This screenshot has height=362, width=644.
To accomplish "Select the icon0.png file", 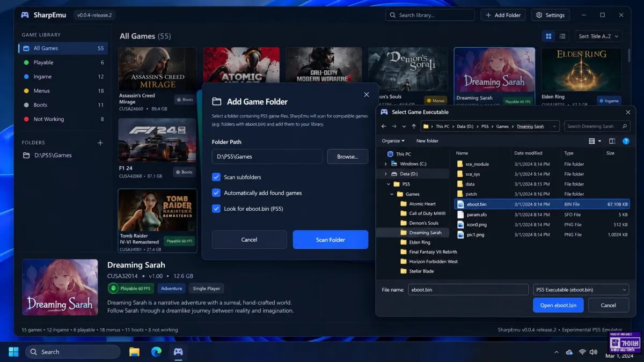I will pos(542,225).
